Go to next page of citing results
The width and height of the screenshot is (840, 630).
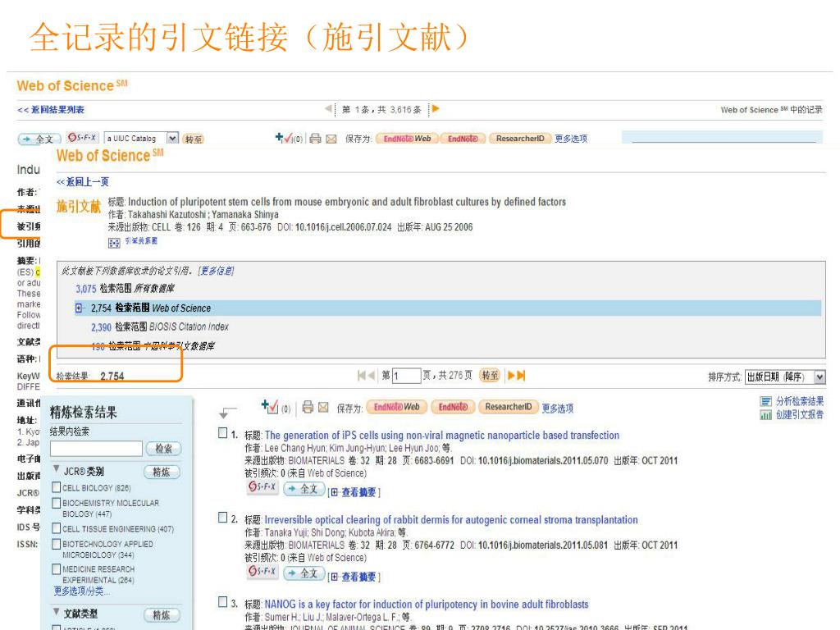coord(511,376)
